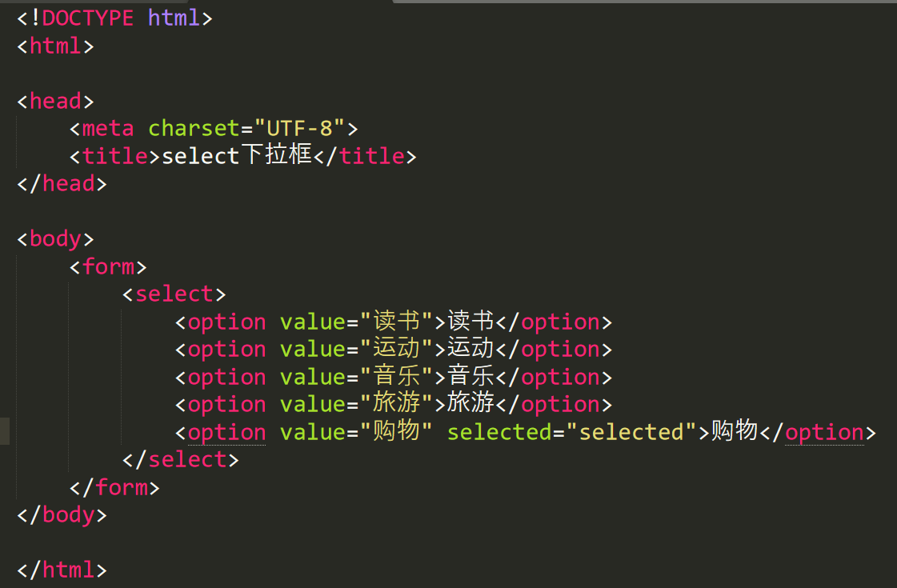This screenshot has height=588, width=897.
Task: Click the 运动 option's inner text
Action: pos(471,349)
